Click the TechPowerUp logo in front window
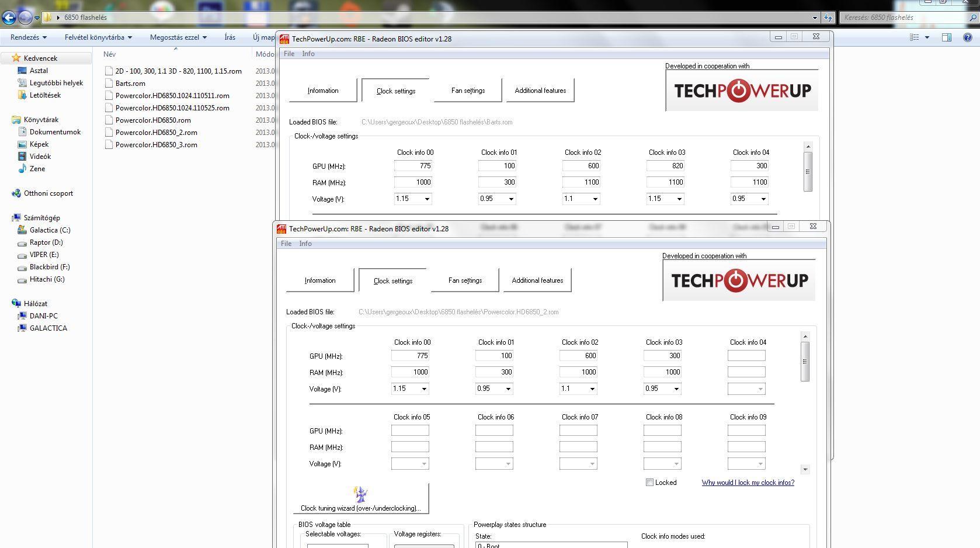 (x=739, y=280)
